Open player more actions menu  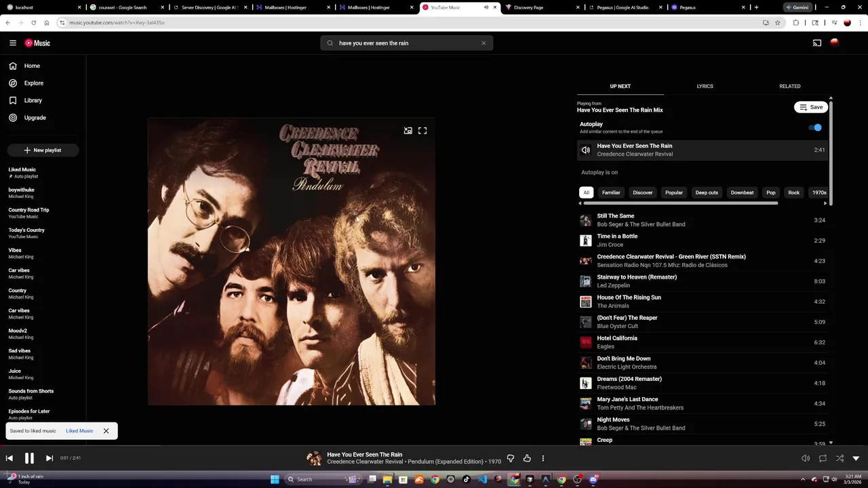[542, 458]
